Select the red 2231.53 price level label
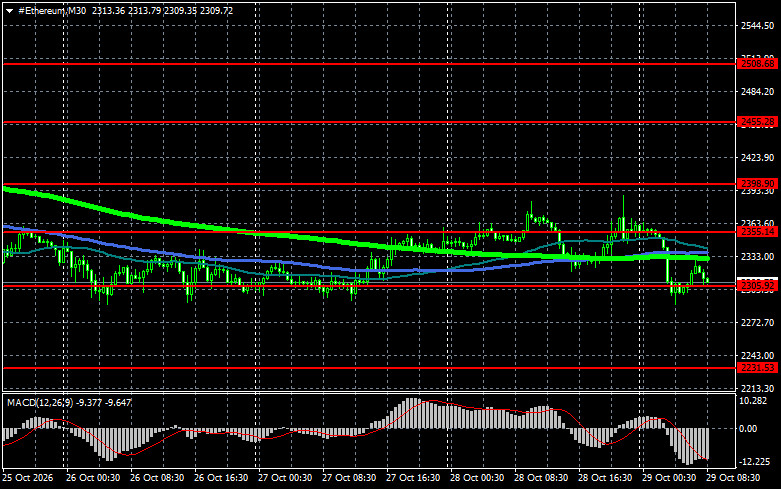Screen dimensions: 781x489 tap(758, 367)
